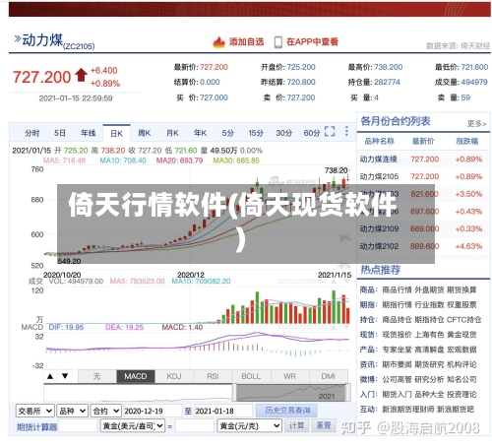Select the WR indicator

(x=290, y=376)
